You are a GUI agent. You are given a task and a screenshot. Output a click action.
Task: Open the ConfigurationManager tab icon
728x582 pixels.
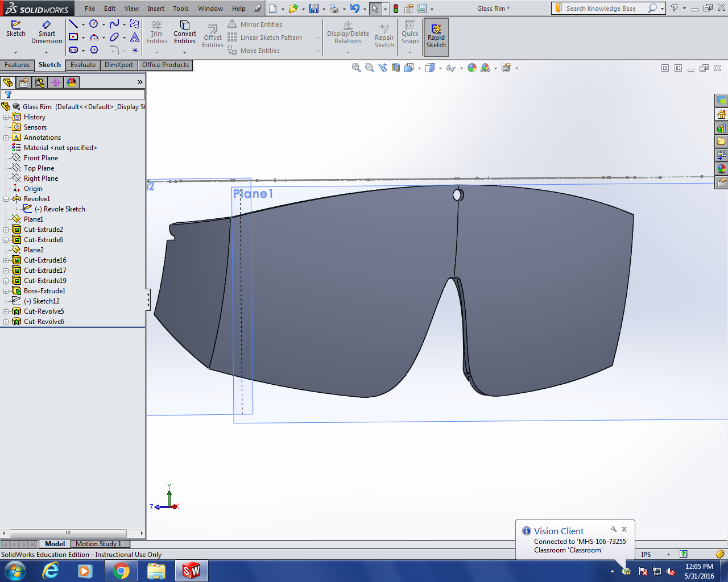click(x=40, y=82)
